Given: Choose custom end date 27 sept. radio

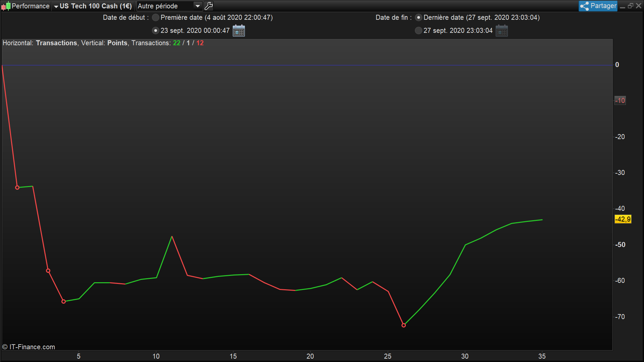Looking at the screenshot, I should point(418,31).
